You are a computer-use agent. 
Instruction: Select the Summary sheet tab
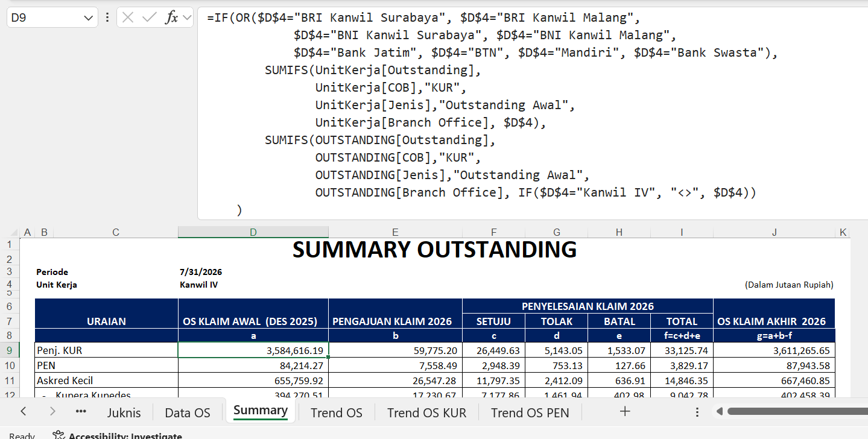[260, 411]
